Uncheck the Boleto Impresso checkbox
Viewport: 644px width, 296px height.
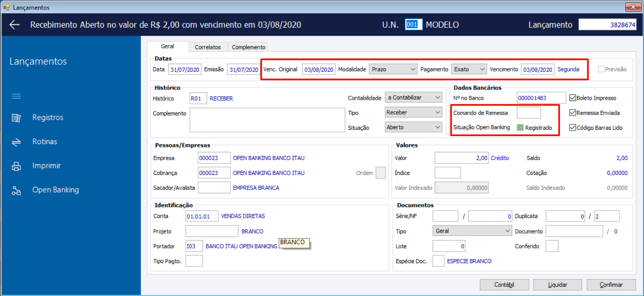572,98
